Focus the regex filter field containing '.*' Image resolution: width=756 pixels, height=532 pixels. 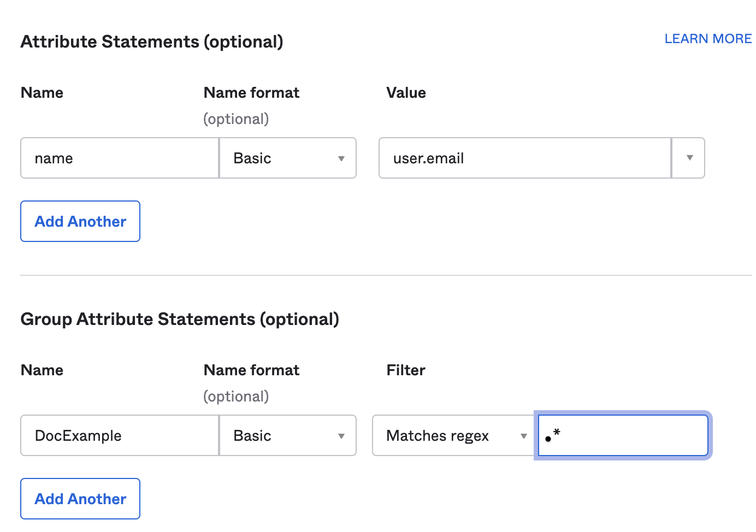coord(623,436)
